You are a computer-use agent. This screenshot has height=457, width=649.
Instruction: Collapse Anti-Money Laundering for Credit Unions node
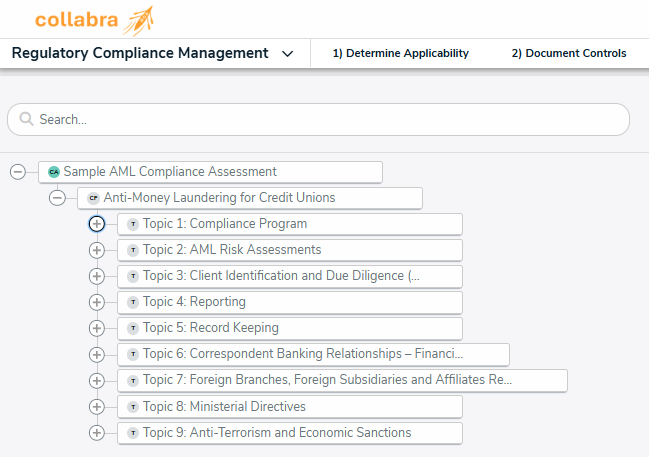(x=57, y=198)
